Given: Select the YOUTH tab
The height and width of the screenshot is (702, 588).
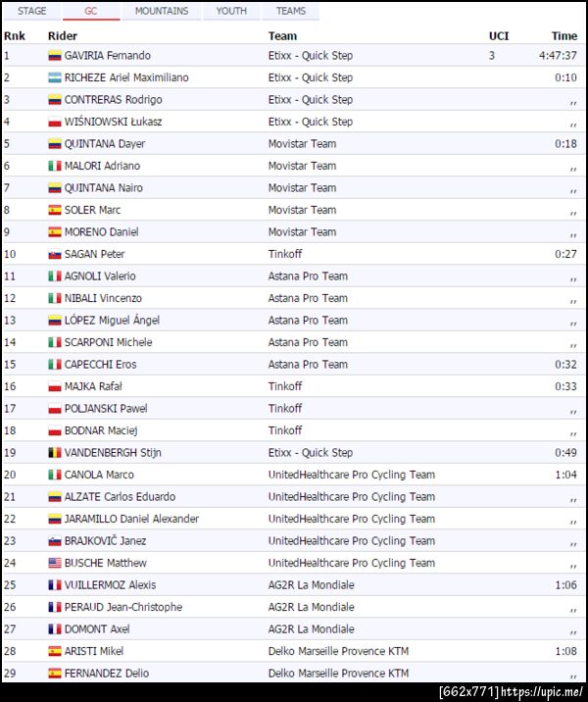Looking at the screenshot, I should (231, 11).
